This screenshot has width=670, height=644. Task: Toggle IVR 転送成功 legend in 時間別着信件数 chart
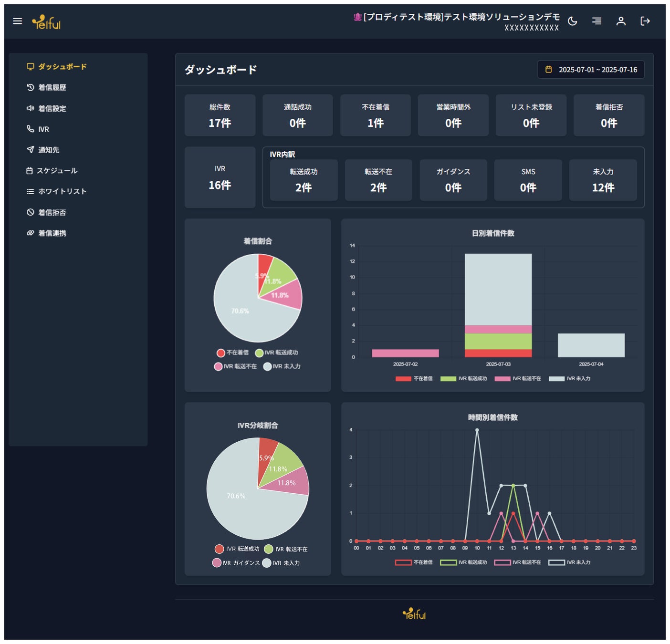tap(464, 562)
